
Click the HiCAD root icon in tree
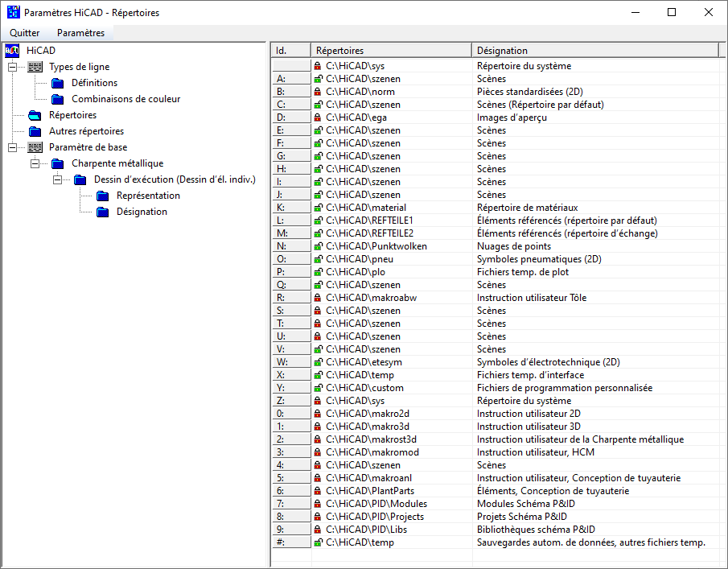(12, 51)
